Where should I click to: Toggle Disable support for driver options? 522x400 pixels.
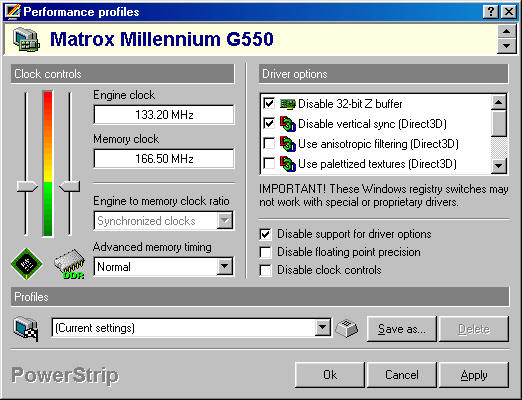tap(265, 234)
